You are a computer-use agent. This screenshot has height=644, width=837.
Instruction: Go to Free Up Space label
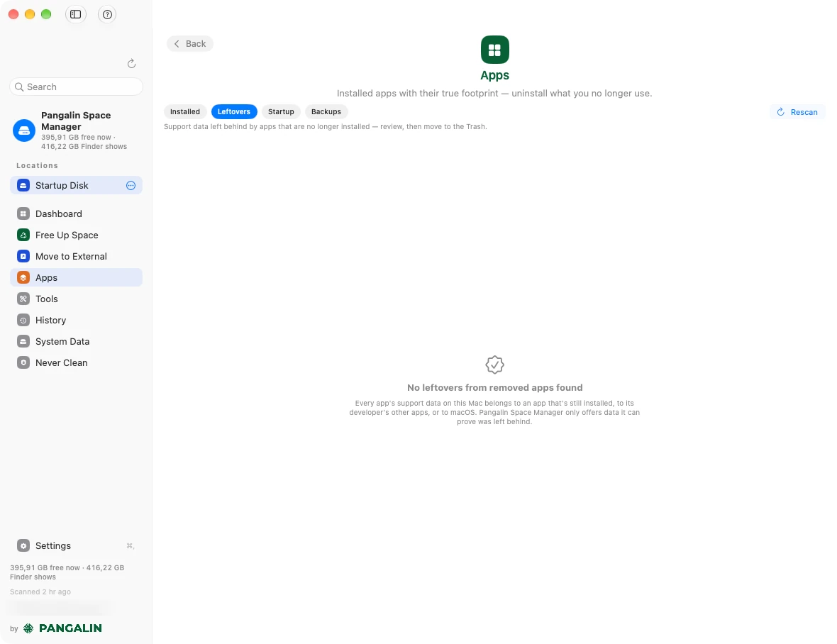click(x=67, y=235)
